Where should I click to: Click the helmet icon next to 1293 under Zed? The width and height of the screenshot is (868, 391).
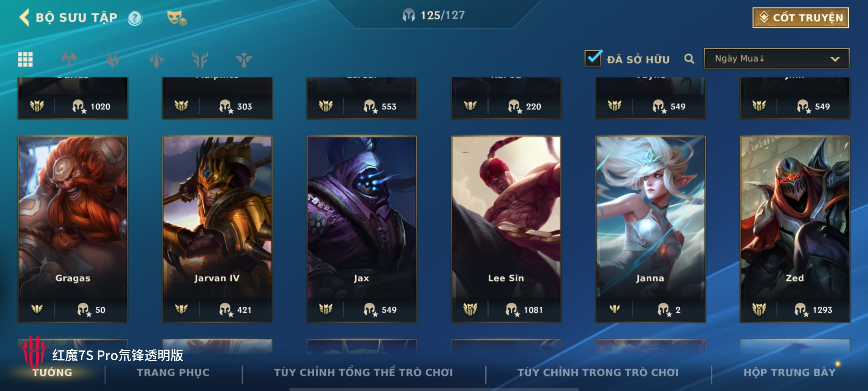click(801, 310)
